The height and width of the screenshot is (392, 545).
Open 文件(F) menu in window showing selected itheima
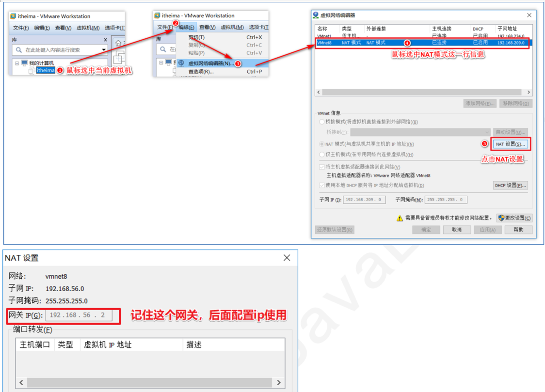point(21,28)
